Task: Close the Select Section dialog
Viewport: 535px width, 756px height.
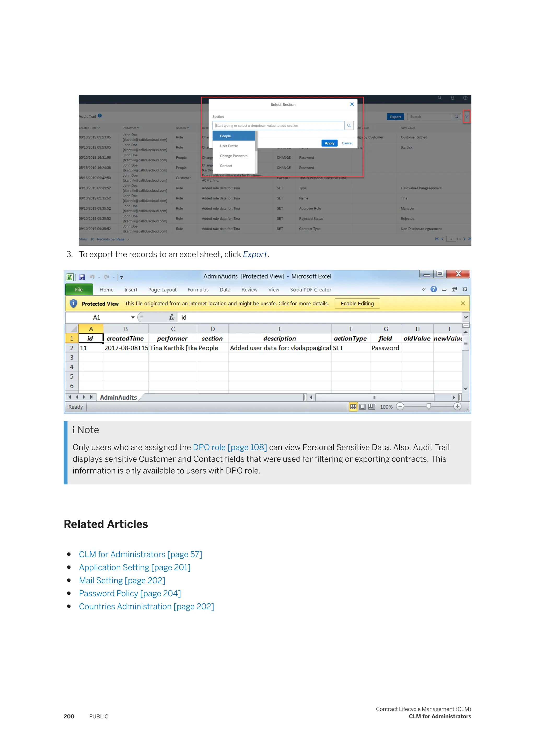Action: [352, 104]
